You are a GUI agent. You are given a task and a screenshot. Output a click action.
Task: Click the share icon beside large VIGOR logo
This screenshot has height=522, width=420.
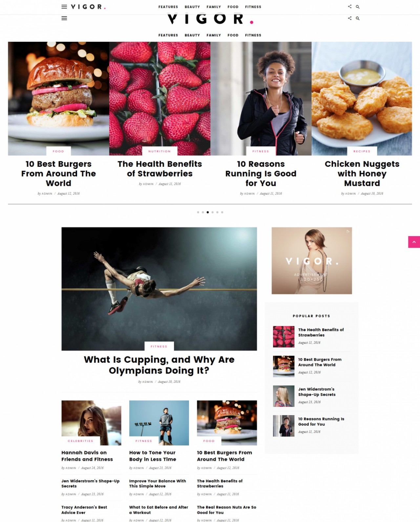tap(350, 18)
